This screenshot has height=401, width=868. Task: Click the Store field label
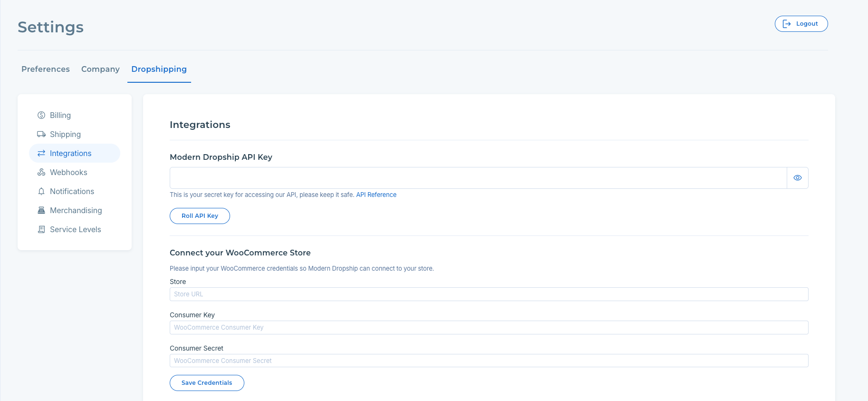(x=178, y=282)
